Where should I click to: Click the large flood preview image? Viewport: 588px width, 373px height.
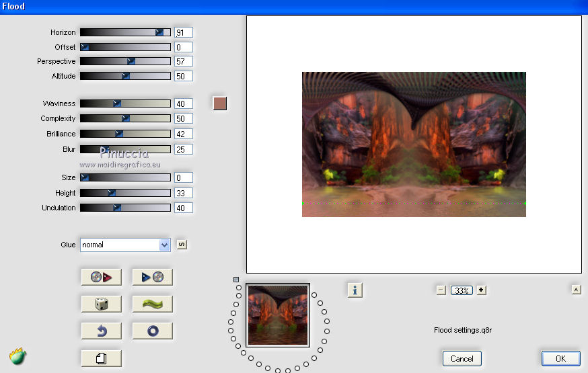(414, 144)
